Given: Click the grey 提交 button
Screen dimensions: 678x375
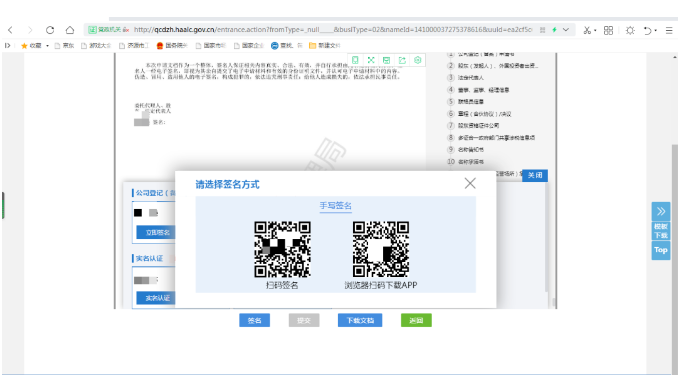Looking at the screenshot, I should click(x=304, y=321).
